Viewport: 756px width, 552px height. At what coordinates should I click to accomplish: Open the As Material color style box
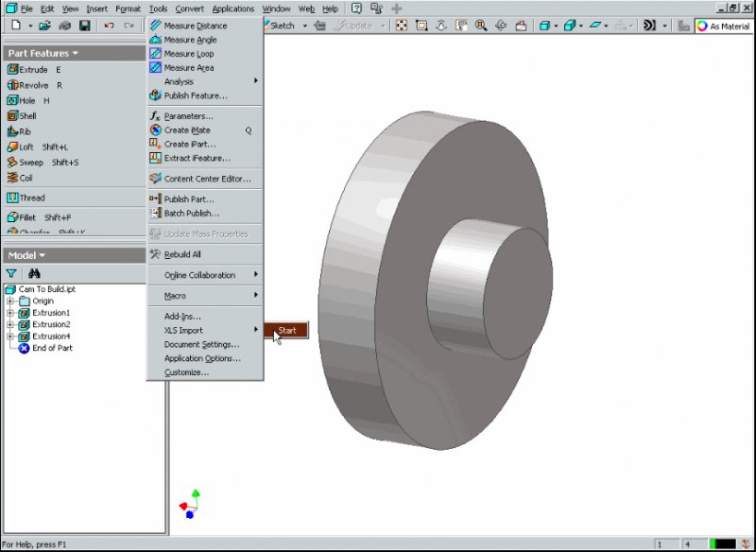(x=723, y=26)
